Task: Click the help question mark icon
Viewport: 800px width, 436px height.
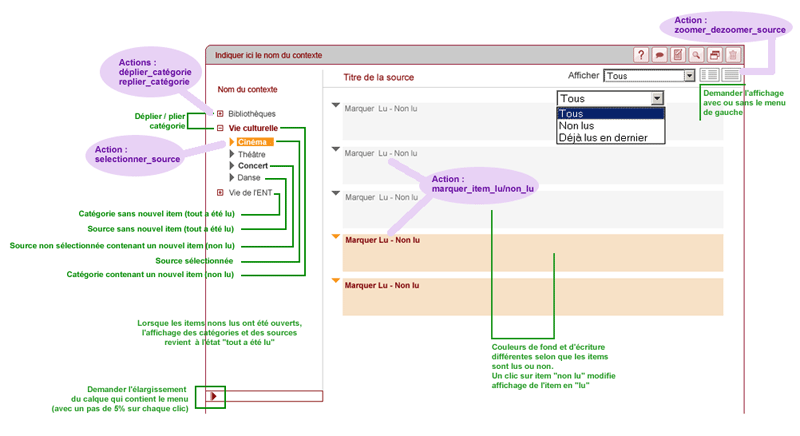Action: tap(642, 55)
